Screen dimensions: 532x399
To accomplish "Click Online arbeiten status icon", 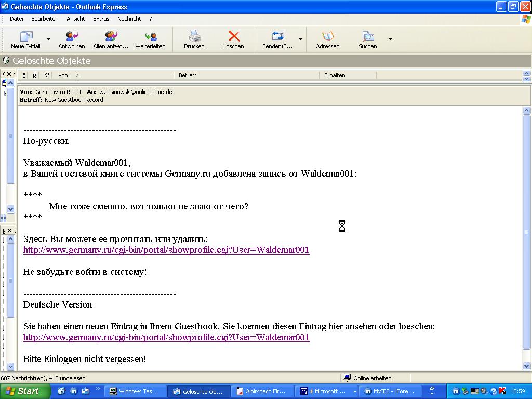I will tap(347, 378).
